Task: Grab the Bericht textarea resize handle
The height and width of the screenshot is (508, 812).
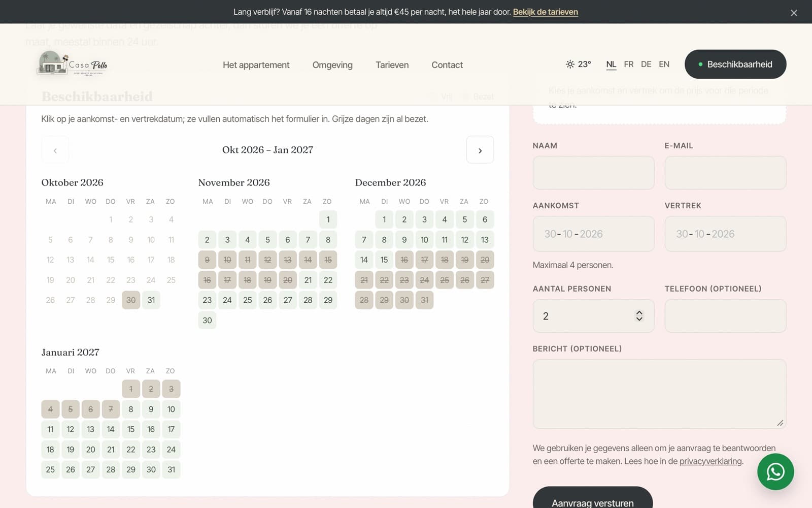Action: [780, 423]
